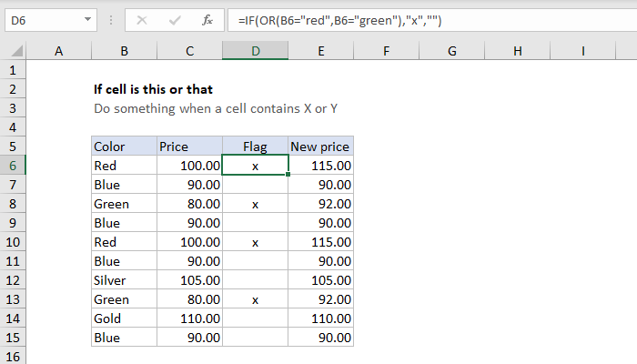Click the enter checkmark icon in formula bar
This screenshot has height=364, width=637.
tap(175, 20)
